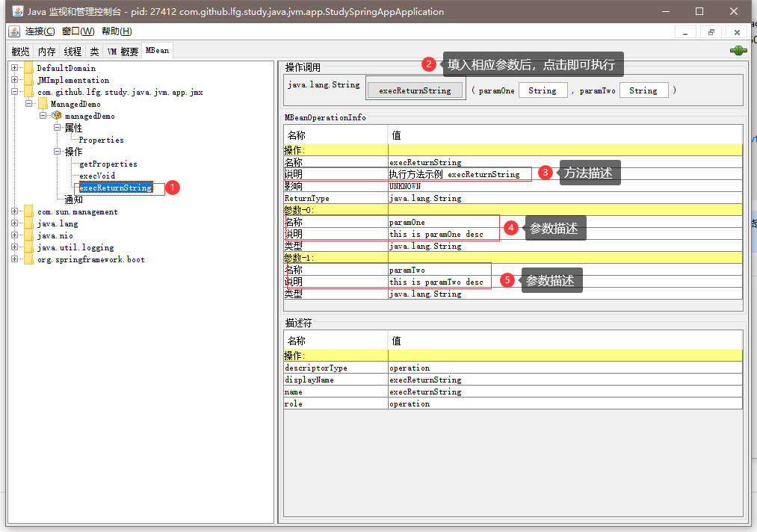Click the java.lang folder icon
Screen dimensions: 757x532
click(29, 223)
